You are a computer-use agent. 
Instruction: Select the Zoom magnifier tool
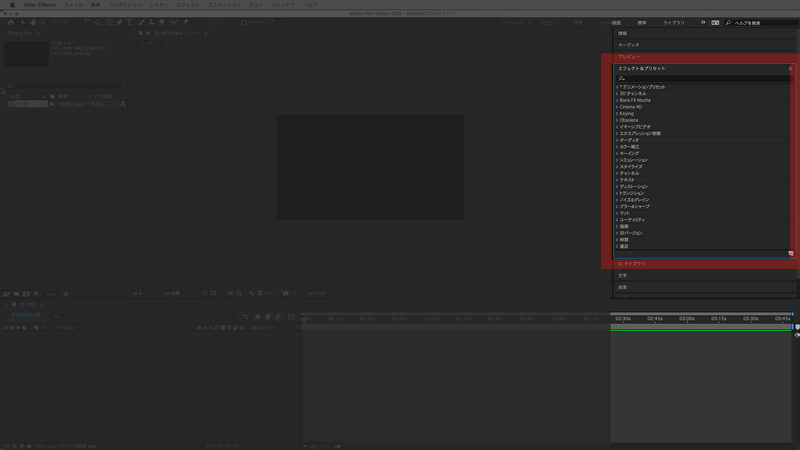(x=43, y=21)
